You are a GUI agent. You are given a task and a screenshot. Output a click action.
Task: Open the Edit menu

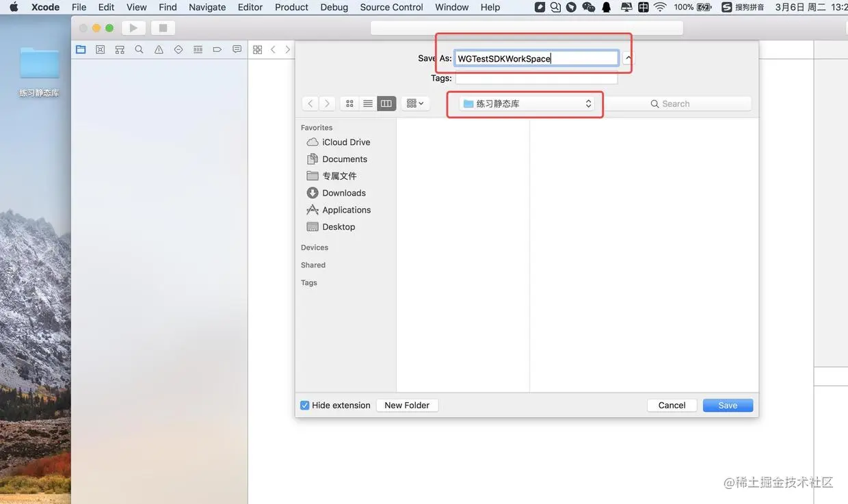(106, 7)
